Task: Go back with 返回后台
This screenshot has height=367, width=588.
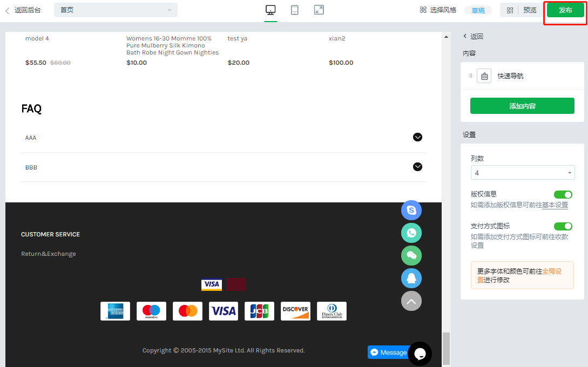Action: click(23, 10)
